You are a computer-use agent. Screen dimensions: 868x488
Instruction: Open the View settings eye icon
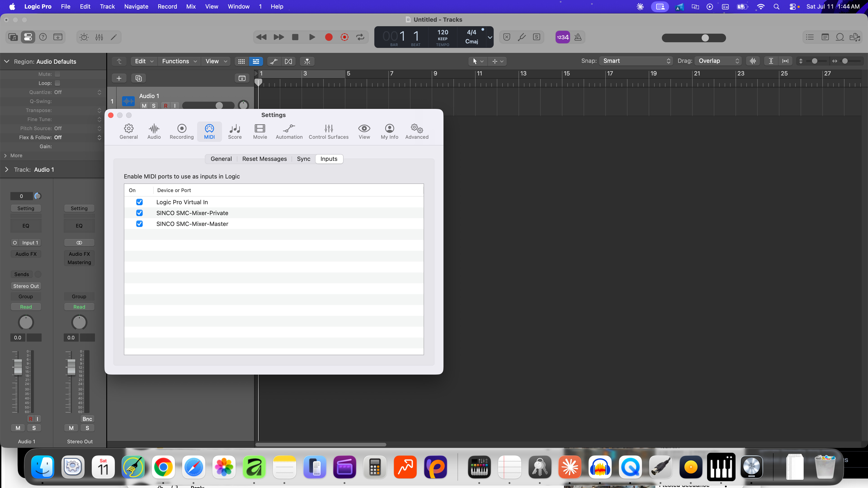pos(364,131)
